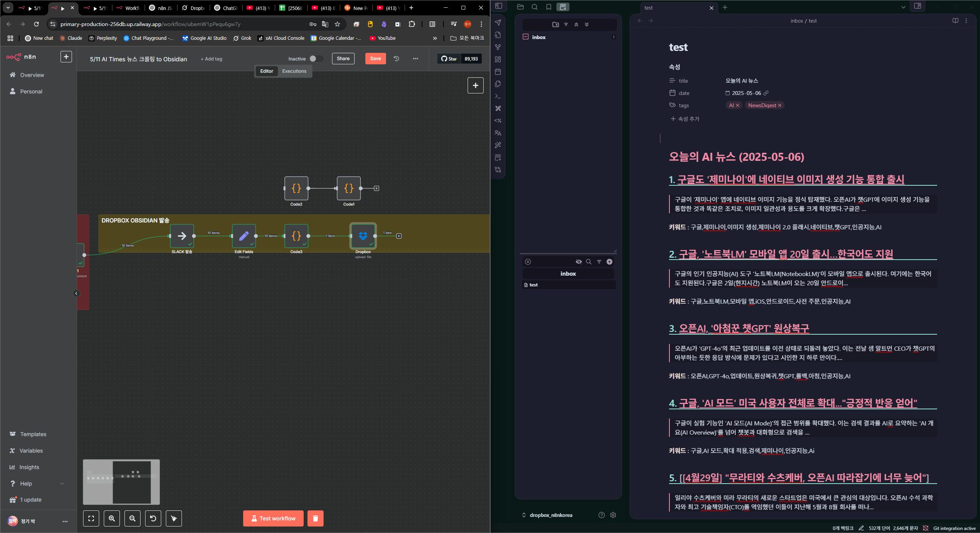Select the Edit Fields pencil node
This screenshot has height=533, width=980.
pos(244,236)
